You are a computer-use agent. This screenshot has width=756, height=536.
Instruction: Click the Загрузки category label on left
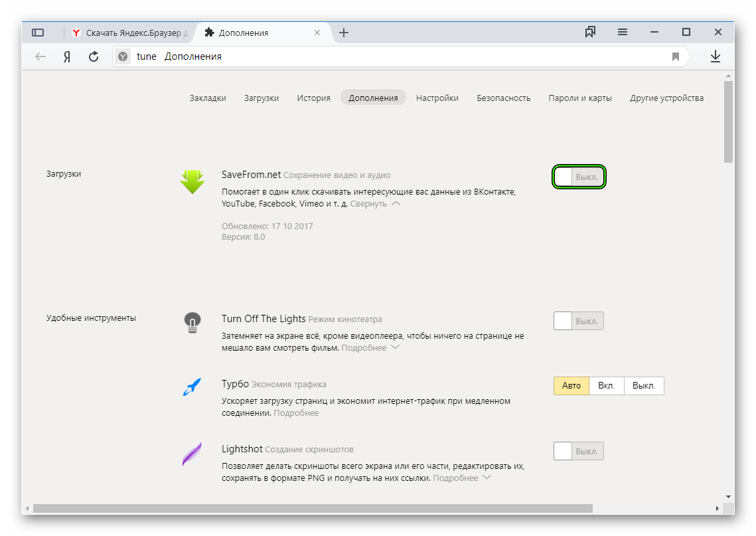click(x=64, y=173)
